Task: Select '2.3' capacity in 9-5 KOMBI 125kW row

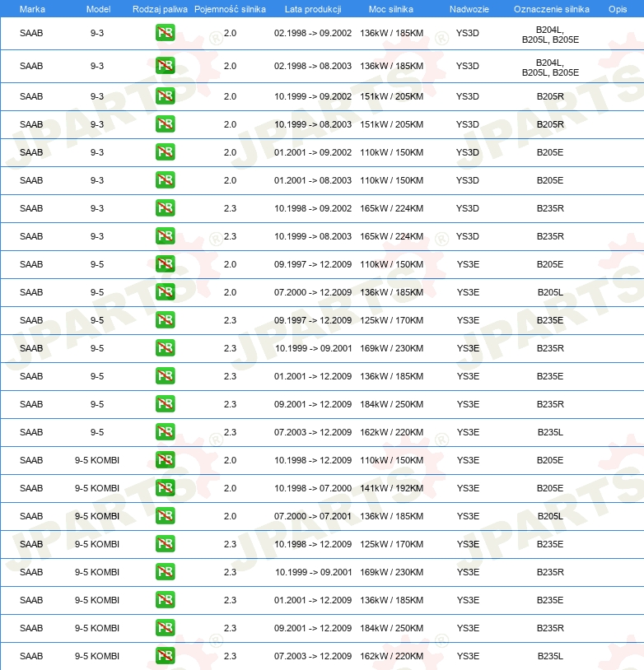Action: pyautogui.click(x=230, y=544)
